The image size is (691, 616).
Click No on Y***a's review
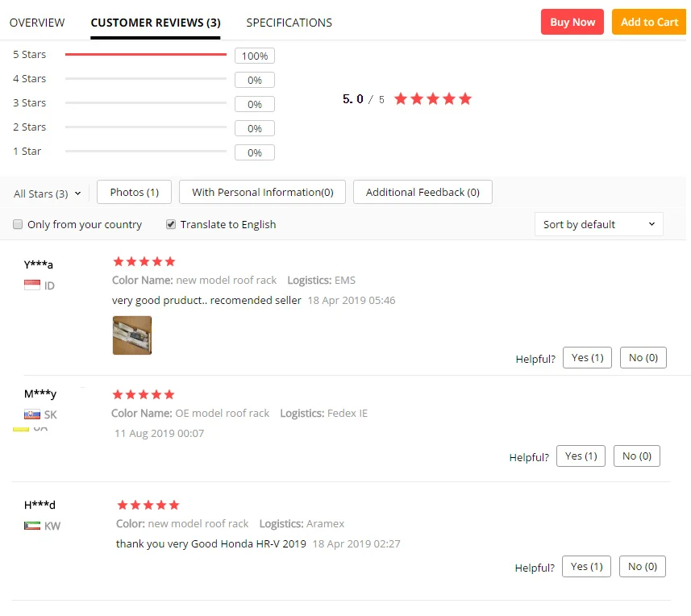(x=643, y=358)
